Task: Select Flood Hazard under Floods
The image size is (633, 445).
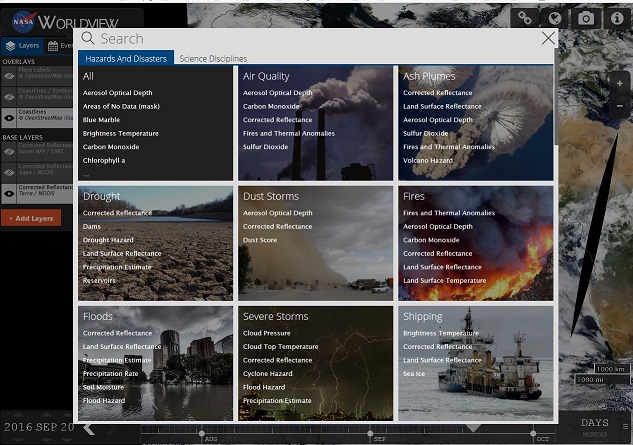Action: (104, 401)
